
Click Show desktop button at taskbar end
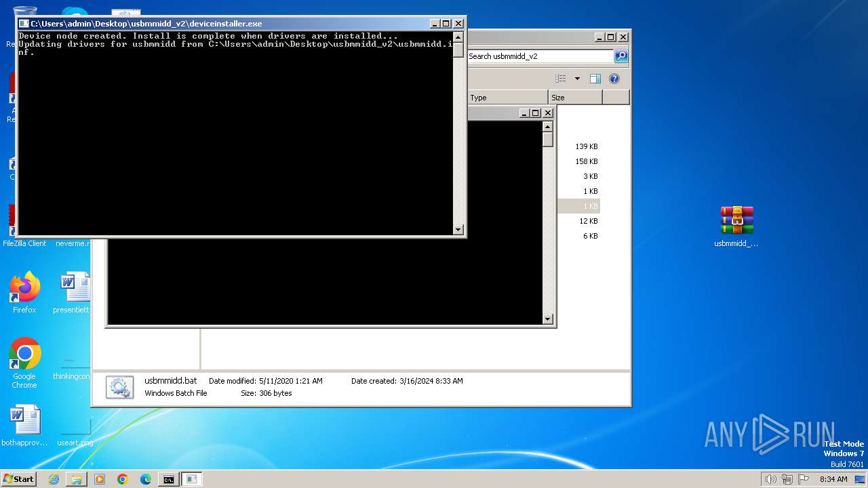point(861,479)
